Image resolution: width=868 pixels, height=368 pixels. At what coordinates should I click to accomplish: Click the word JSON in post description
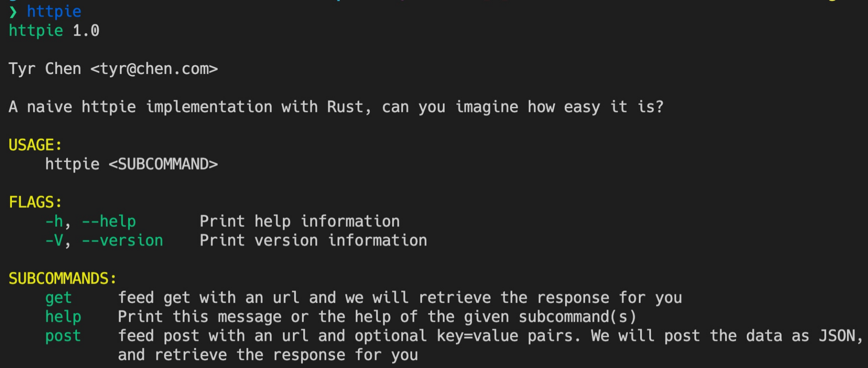tap(837, 336)
